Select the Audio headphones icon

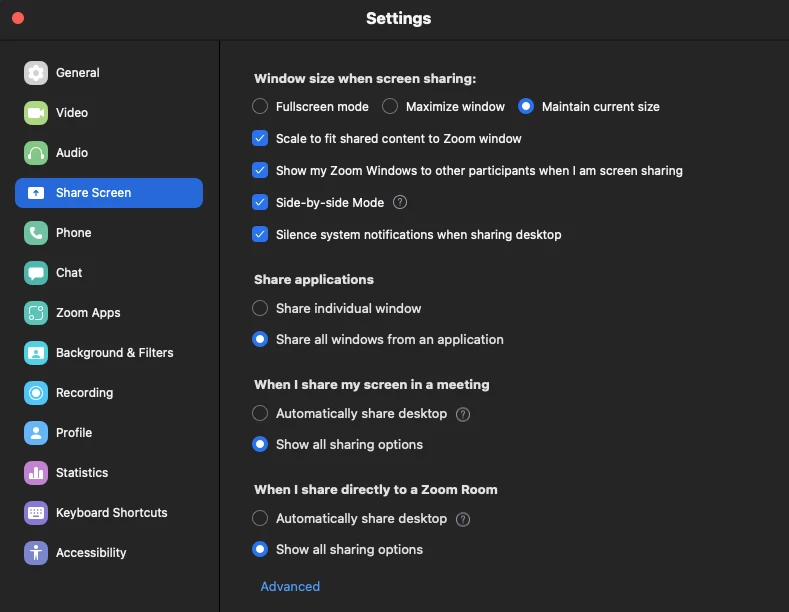point(36,153)
